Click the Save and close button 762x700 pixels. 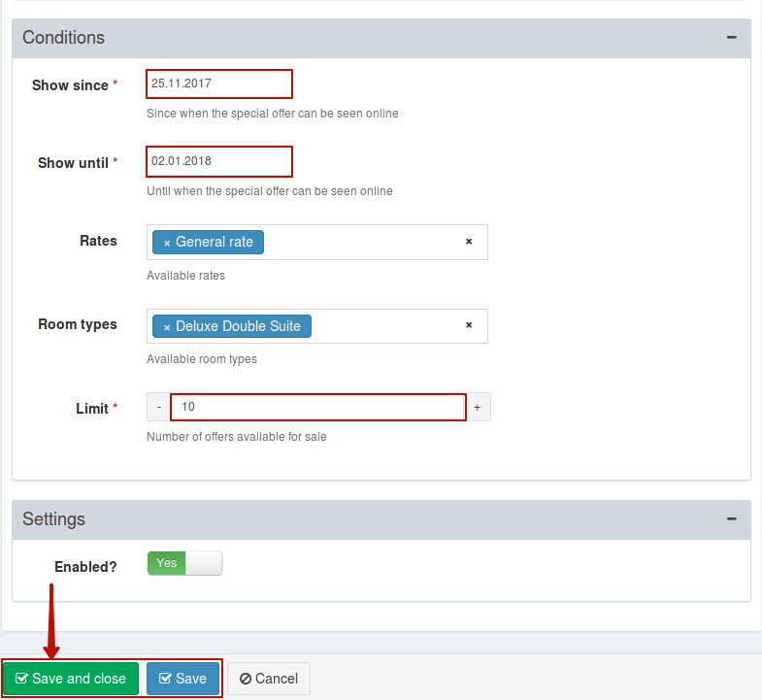71,679
